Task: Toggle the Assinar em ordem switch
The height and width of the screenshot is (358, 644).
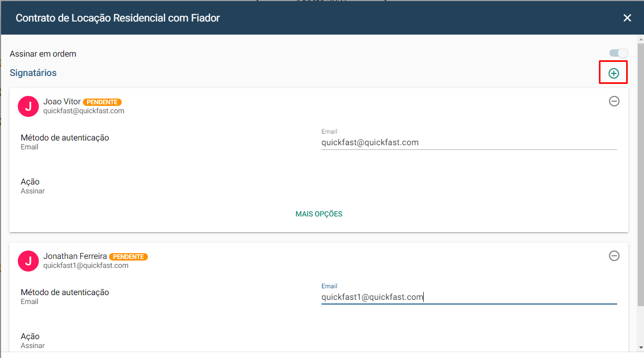Action: click(x=618, y=53)
